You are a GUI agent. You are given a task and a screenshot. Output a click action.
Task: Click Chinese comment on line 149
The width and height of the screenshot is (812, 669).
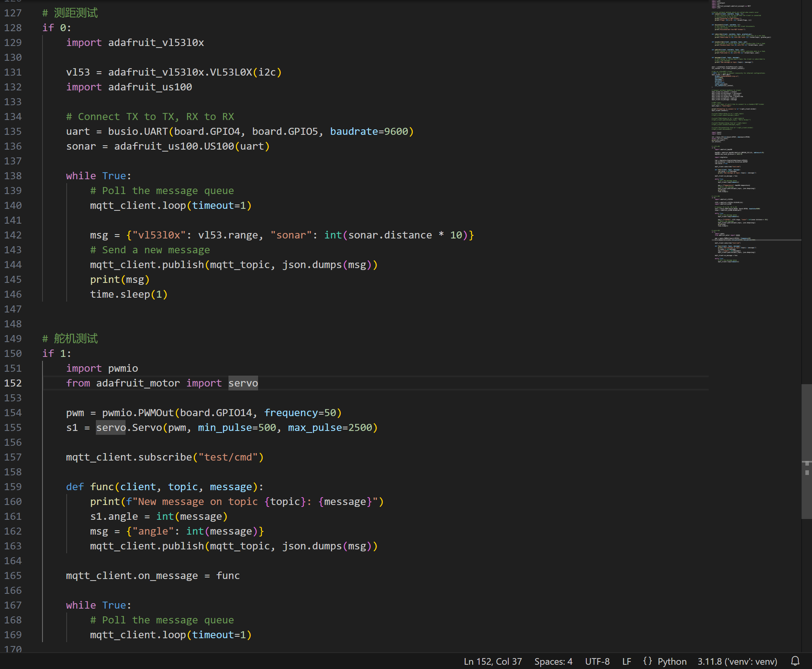(x=70, y=339)
